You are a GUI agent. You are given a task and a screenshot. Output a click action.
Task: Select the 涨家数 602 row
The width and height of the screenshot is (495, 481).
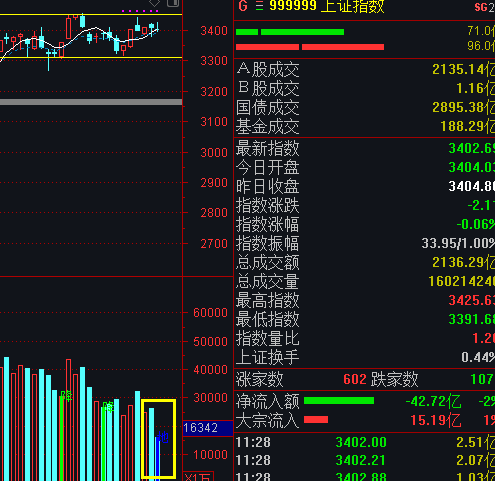365,379
